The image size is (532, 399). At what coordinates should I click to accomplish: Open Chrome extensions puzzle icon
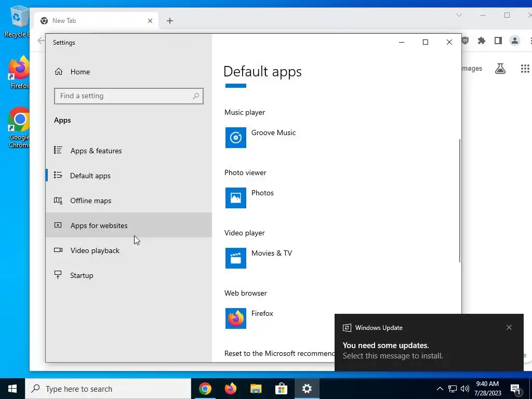[482, 41]
